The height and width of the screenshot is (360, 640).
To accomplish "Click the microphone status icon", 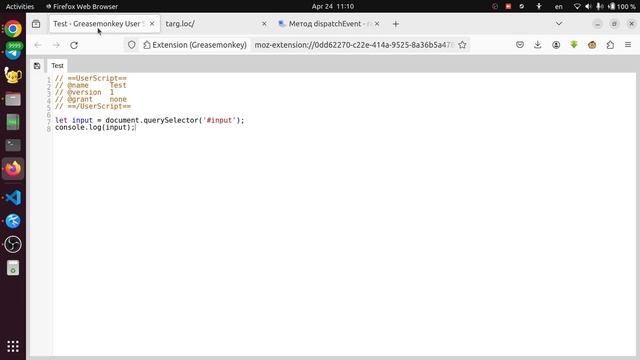I will coord(599,7).
